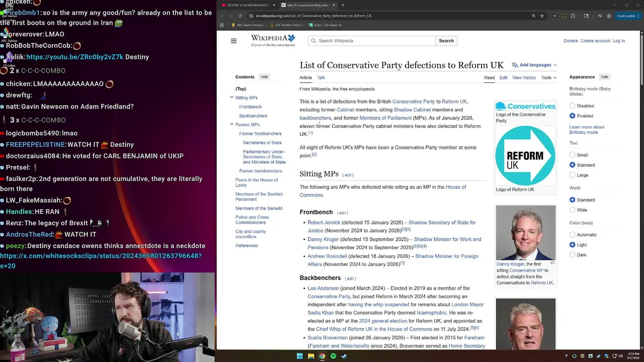Select the Article tab
This screenshot has height=362, width=644.
point(305,77)
